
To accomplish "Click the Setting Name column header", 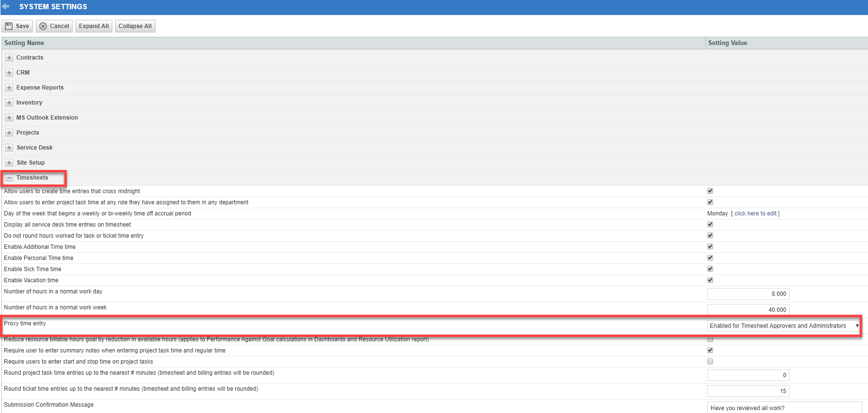I will click(24, 43).
